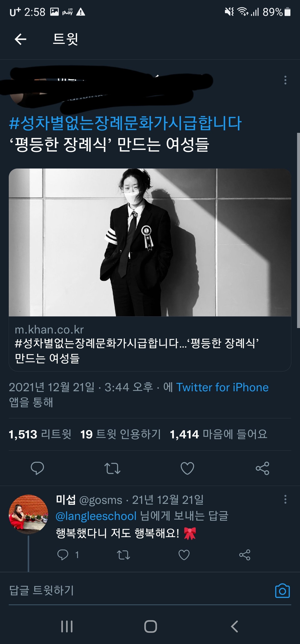The width and height of the screenshot is (300, 644).
Task: Tap the Twitter for iPhone source link
Action: point(222,387)
